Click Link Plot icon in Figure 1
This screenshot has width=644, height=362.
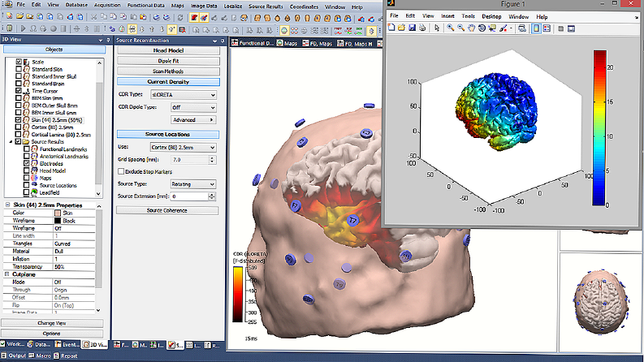[522, 28]
